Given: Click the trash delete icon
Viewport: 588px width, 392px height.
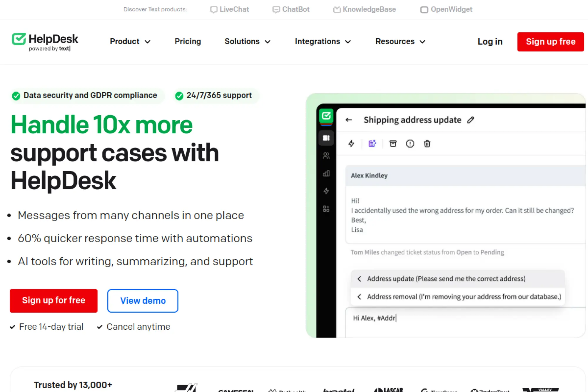Looking at the screenshot, I should 427,144.
